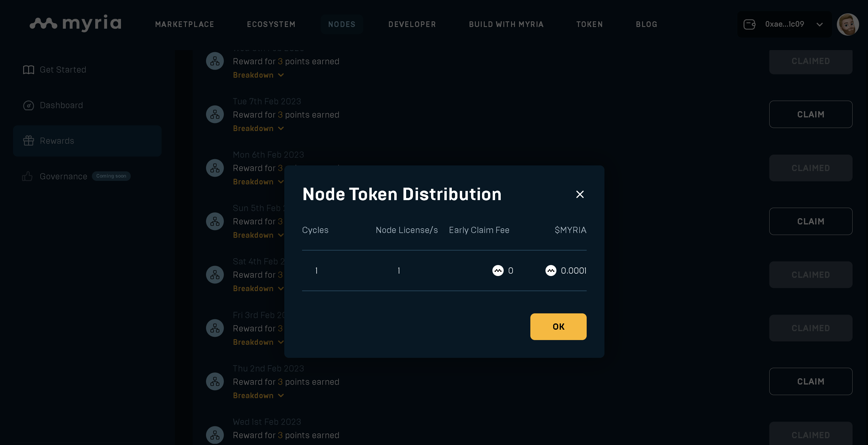Click the Wed 1st Feb 2023 date
Viewport: 868px width, 445px height.
tap(267, 422)
